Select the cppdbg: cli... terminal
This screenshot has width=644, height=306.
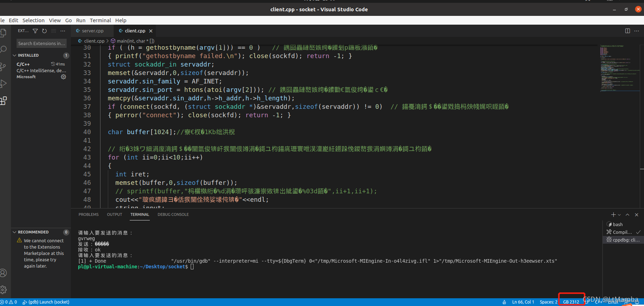(623, 240)
